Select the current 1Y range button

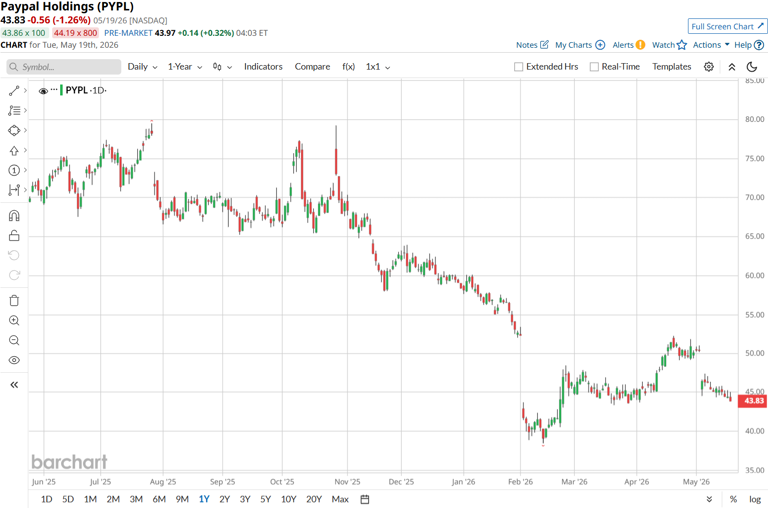point(204,499)
